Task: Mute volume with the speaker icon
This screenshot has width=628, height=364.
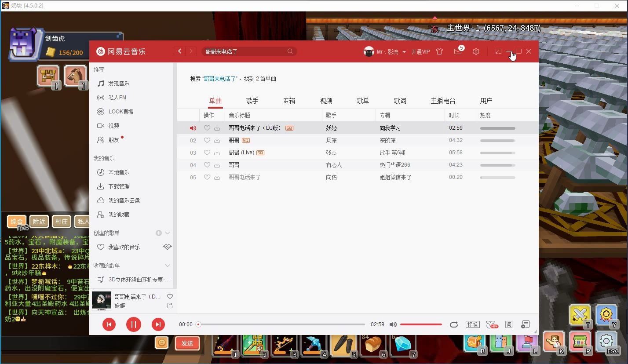Action: 393,324
